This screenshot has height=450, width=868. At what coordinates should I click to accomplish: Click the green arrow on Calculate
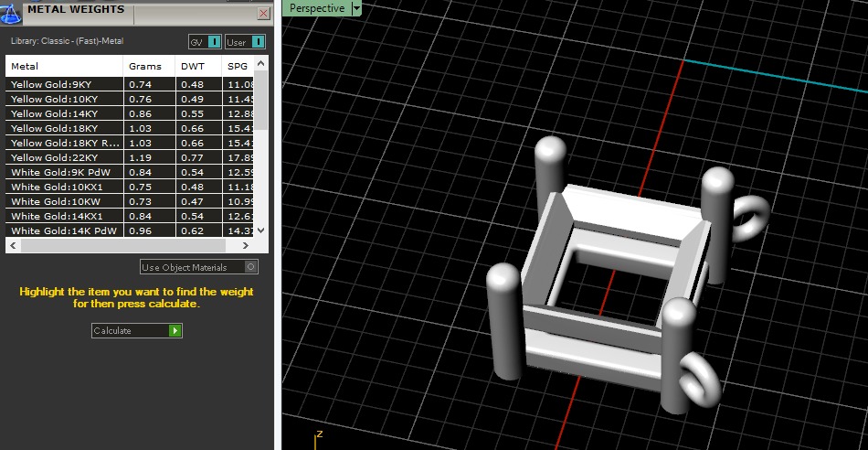click(x=175, y=331)
